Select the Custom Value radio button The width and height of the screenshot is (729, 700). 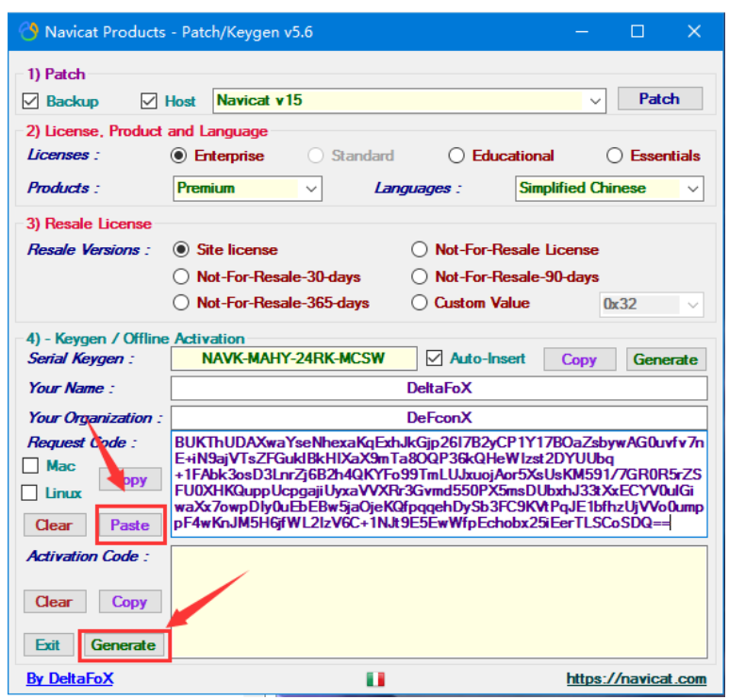(x=419, y=303)
